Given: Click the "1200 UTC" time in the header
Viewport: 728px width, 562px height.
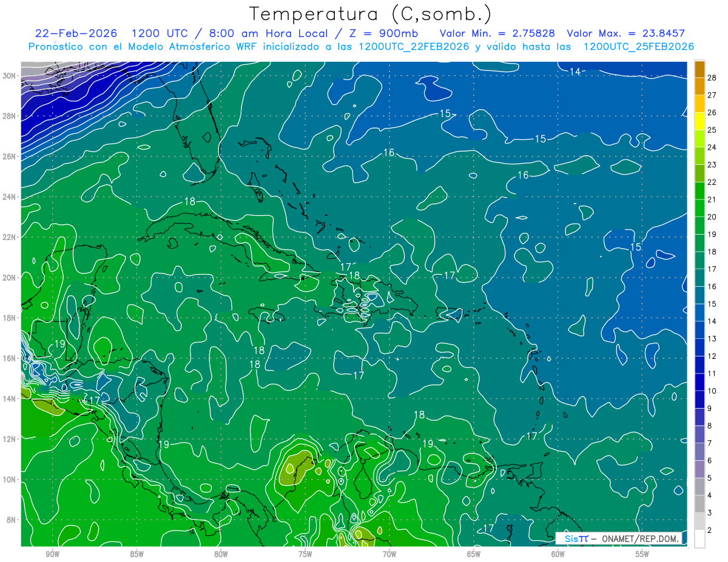Looking at the screenshot, I should 161,33.
